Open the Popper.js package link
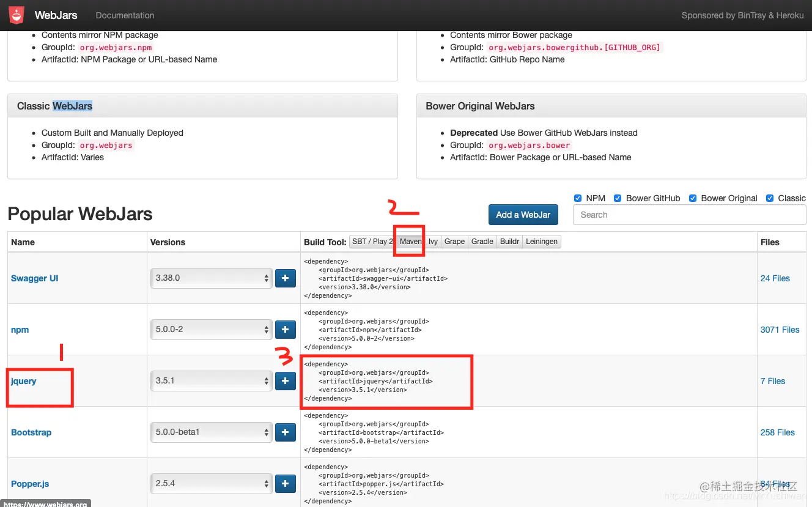Screen dimensions: 812x507 coord(30,484)
